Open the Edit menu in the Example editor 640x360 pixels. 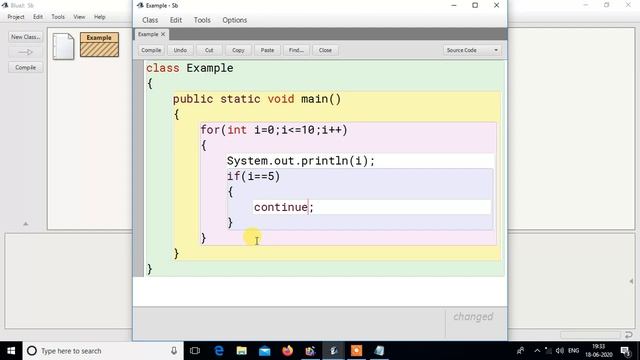click(176, 20)
